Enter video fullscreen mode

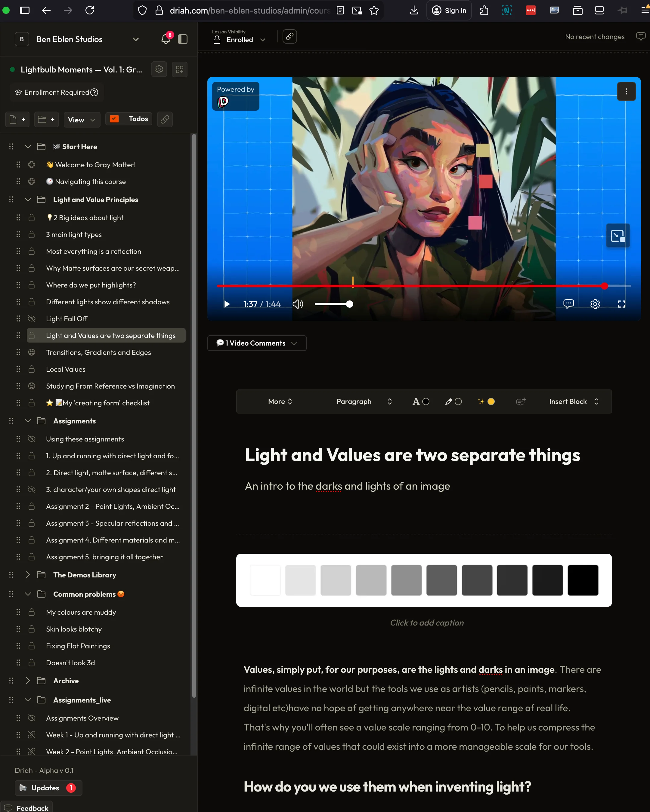coord(621,304)
